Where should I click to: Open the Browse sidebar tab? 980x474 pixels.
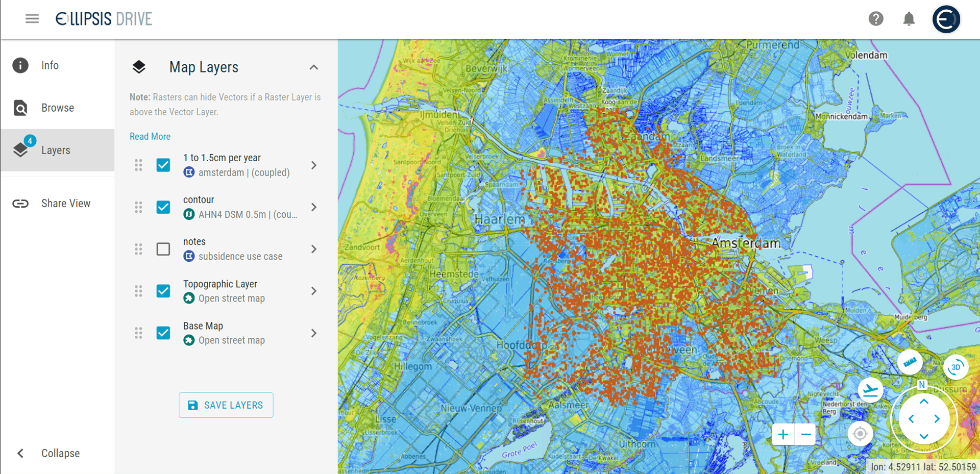[57, 108]
